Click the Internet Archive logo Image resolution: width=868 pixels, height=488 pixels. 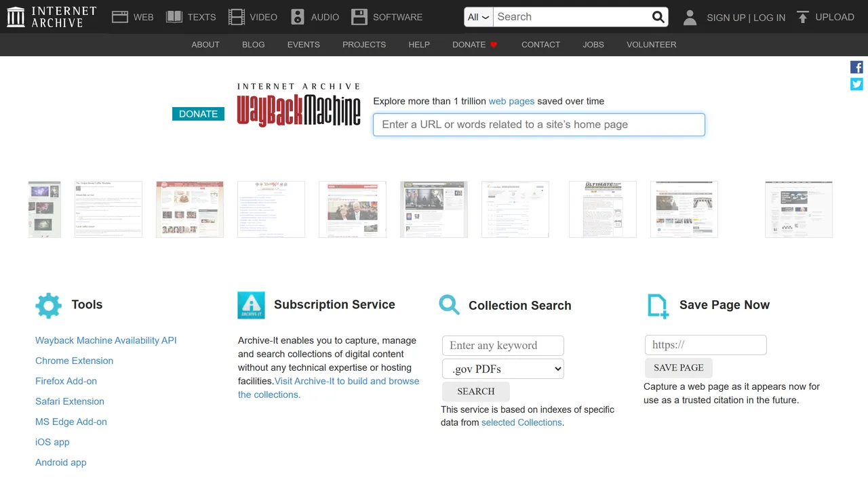(x=52, y=17)
